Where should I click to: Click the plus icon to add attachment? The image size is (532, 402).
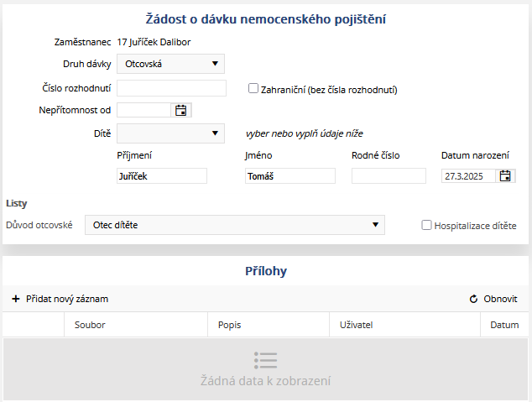point(16,299)
